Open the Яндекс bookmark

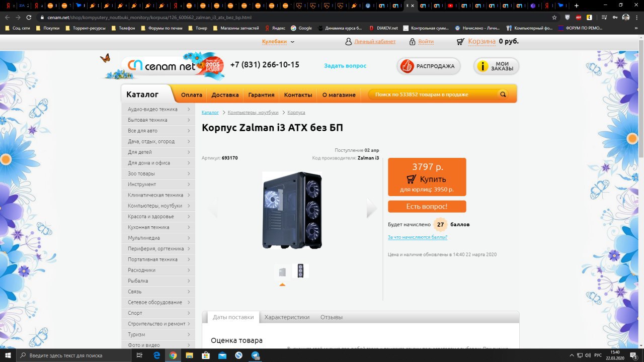tap(275, 28)
